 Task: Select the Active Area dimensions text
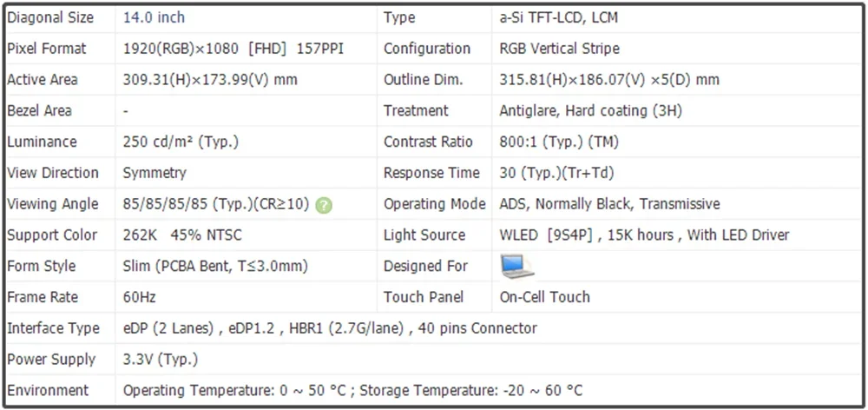pos(210,80)
